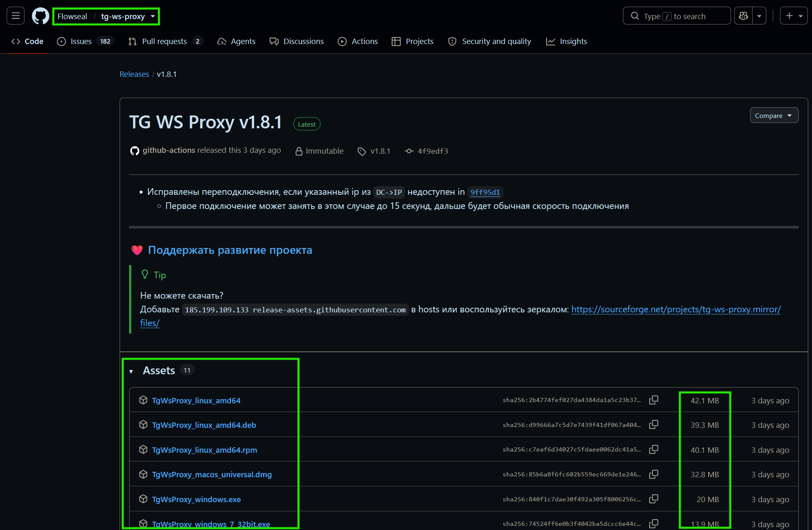This screenshot has width=812, height=530.
Task: Download TgWsProxy_linux_amd64.rpm
Action: pyautogui.click(x=204, y=450)
